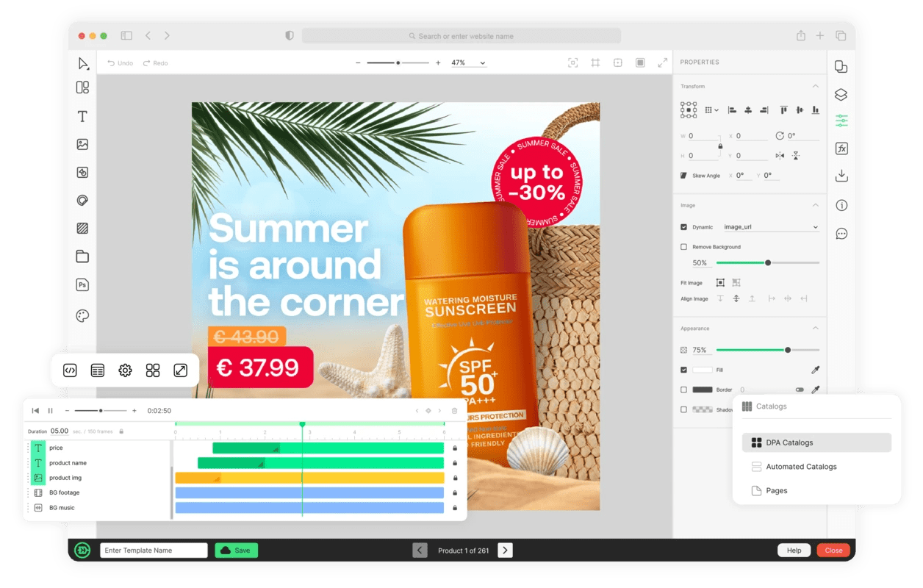Open the Layers panel icon
This screenshot has width=923, height=588.
click(841, 95)
